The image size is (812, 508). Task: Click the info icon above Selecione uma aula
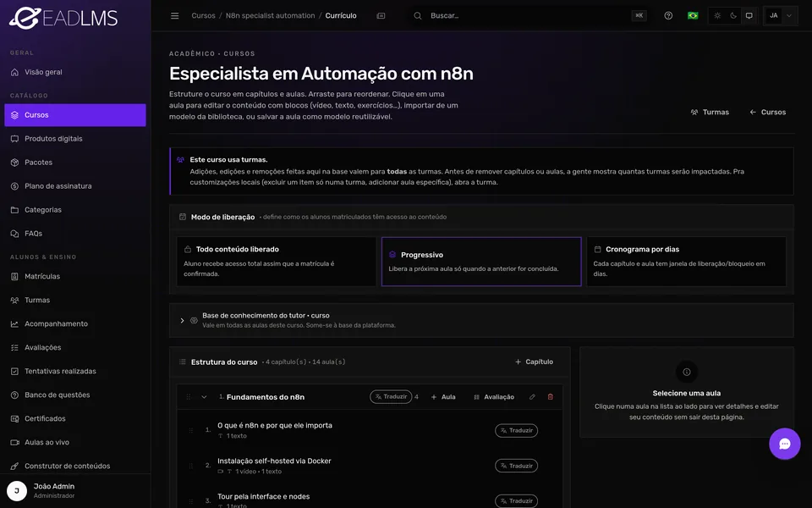tap(687, 372)
